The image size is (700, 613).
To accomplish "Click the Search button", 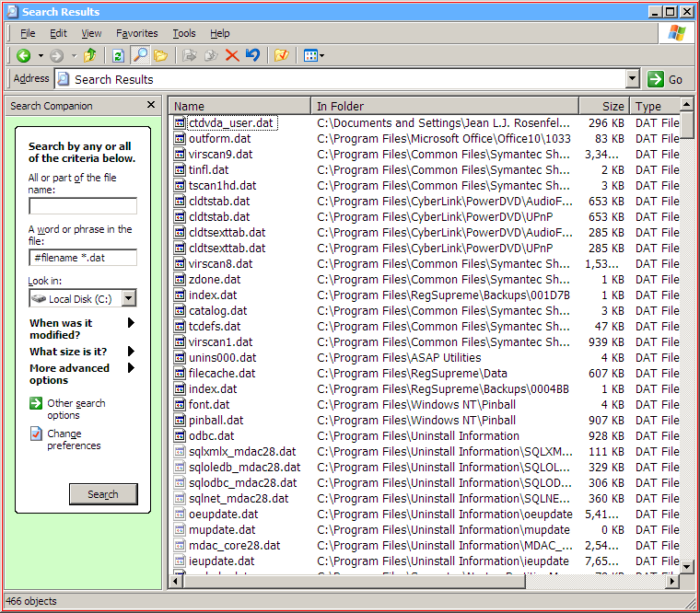I will [103, 494].
